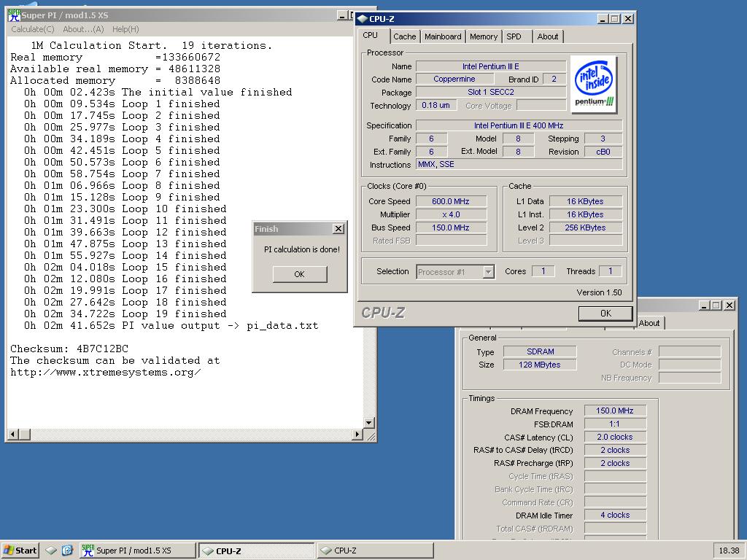Minimize the rear CPU-Z memory window
The image size is (747, 560).
pyautogui.click(x=705, y=306)
